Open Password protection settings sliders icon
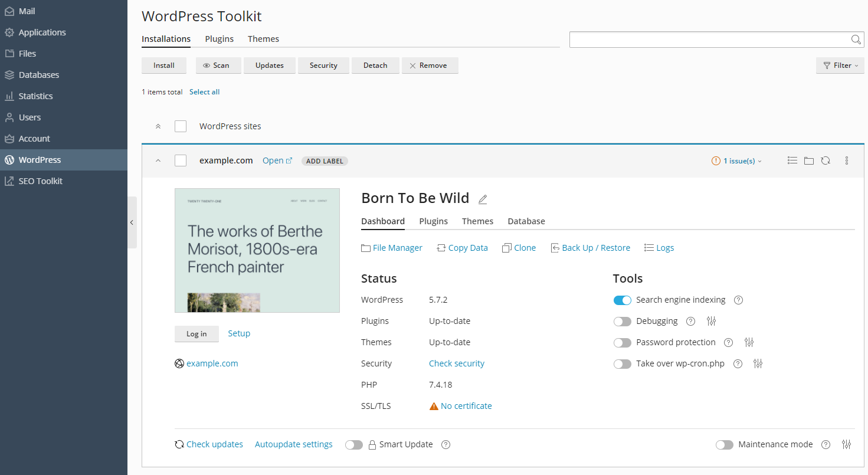868x475 pixels. point(749,342)
